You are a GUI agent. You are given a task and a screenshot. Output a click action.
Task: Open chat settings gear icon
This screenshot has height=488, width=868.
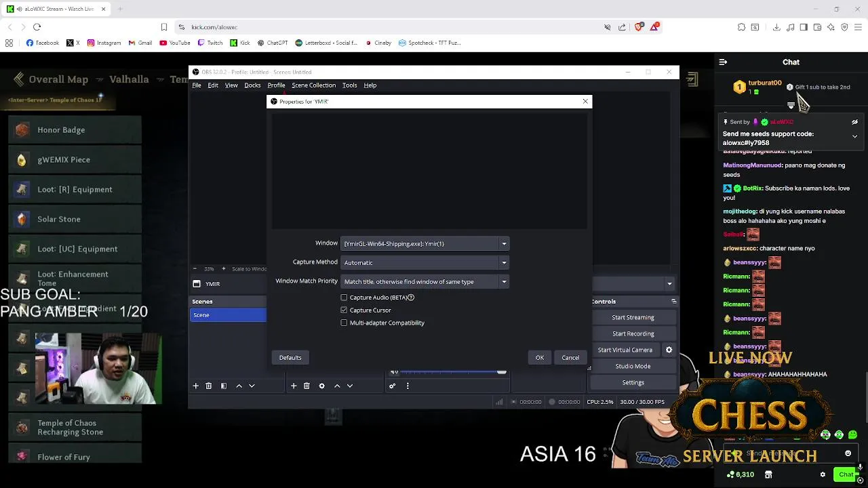coord(823,474)
